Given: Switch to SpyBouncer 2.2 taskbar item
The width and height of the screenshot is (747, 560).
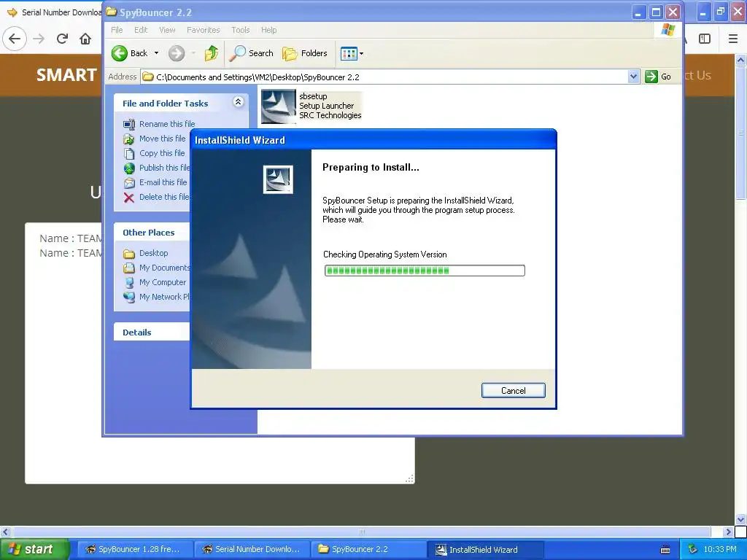Looking at the screenshot, I should tap(368, 550).
